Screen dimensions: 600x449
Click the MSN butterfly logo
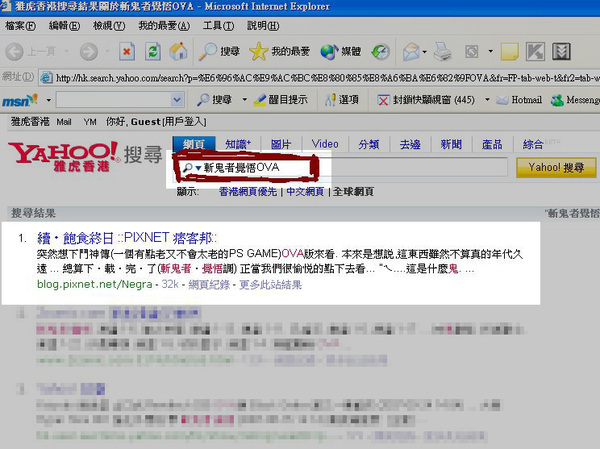pyautogui.click(x=20, y=100)
